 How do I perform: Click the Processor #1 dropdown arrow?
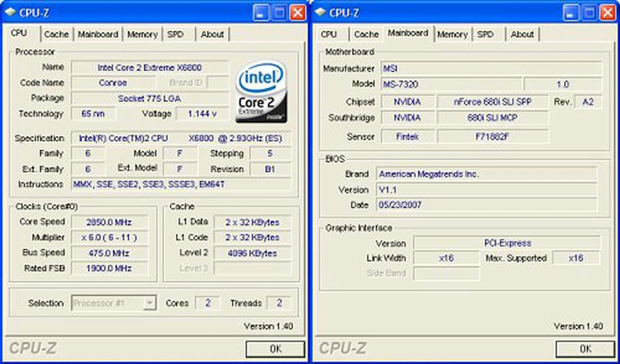pos(149,303)
